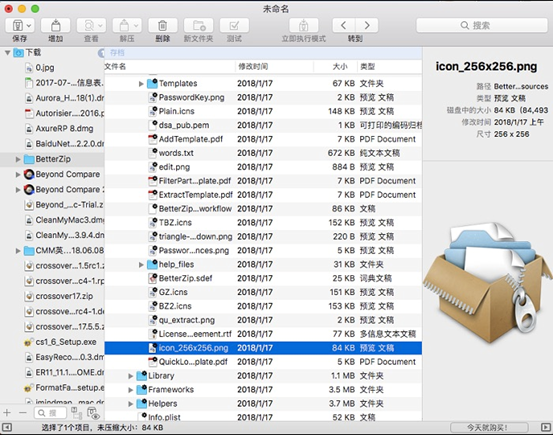Click the 查看 (View) toolbar icon

tap(91, 26)
